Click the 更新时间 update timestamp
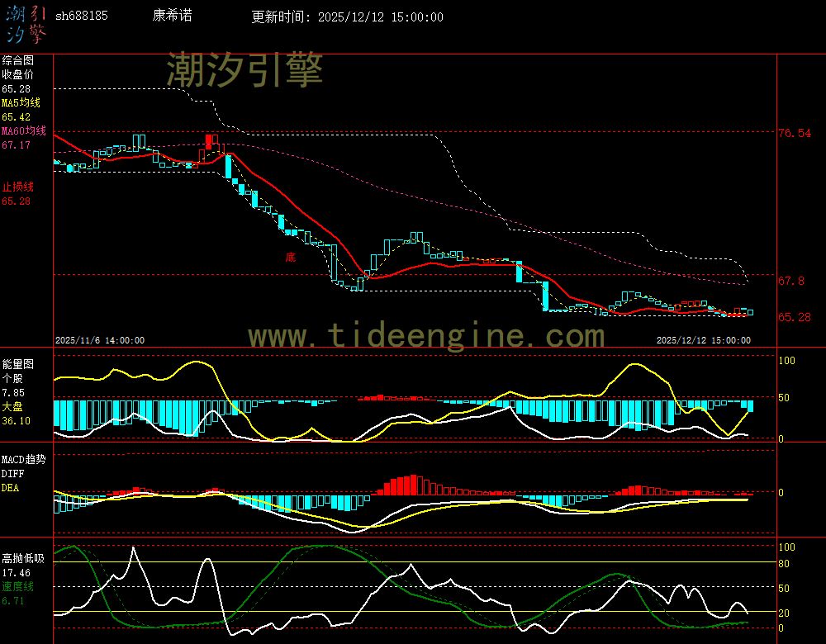 coord(347,17)
